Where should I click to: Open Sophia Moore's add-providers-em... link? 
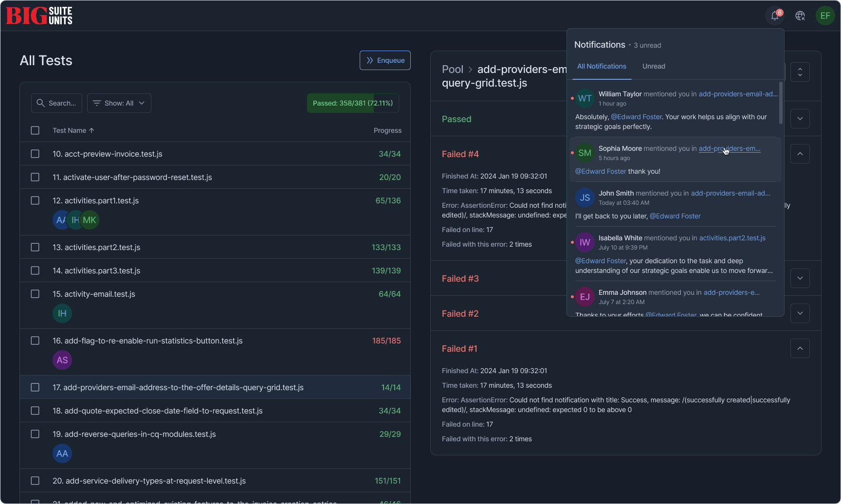pyautogui.click(x=730, y=148)
